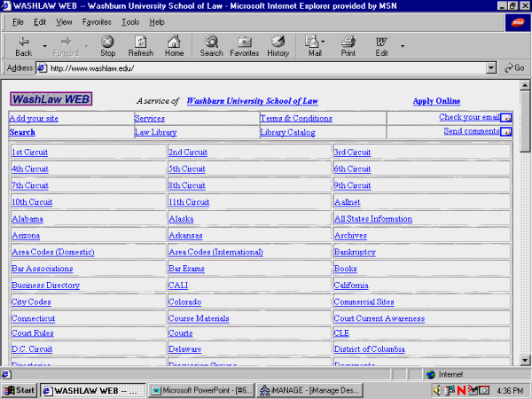
Task: Show browsing History icon
Action: point(278,42)
